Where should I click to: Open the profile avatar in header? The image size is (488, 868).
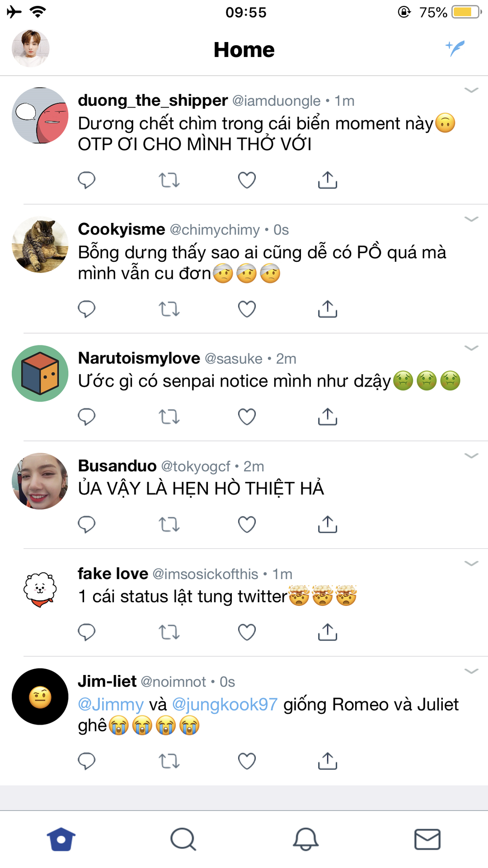tap(30, 48)
